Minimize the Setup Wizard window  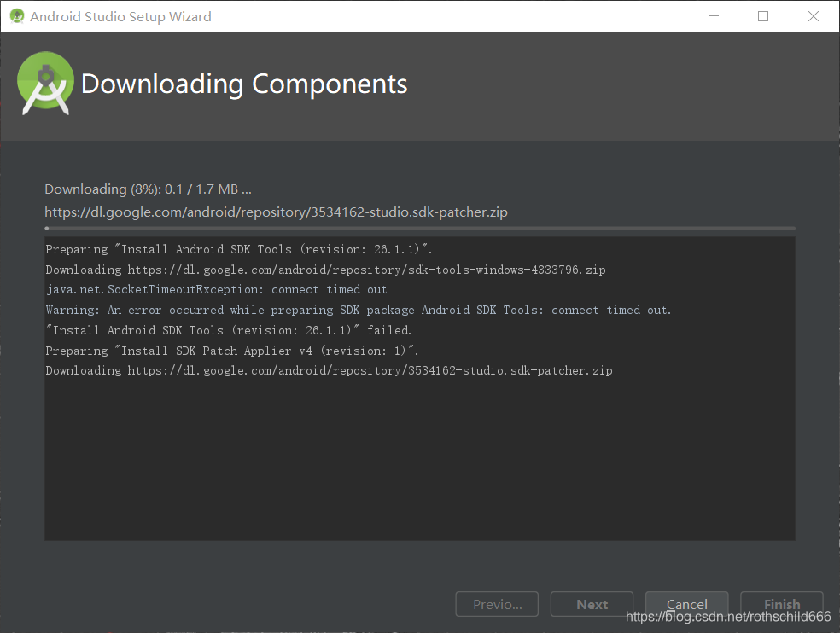coord(714,16)
